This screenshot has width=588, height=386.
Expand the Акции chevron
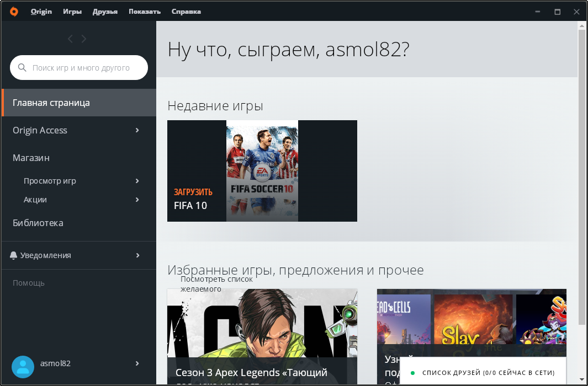[137, 200]
